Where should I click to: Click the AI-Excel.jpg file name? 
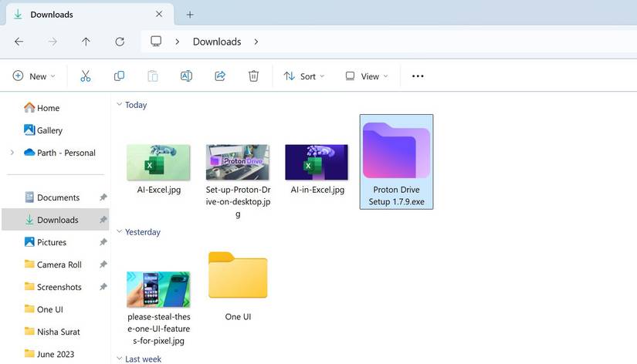159,190
